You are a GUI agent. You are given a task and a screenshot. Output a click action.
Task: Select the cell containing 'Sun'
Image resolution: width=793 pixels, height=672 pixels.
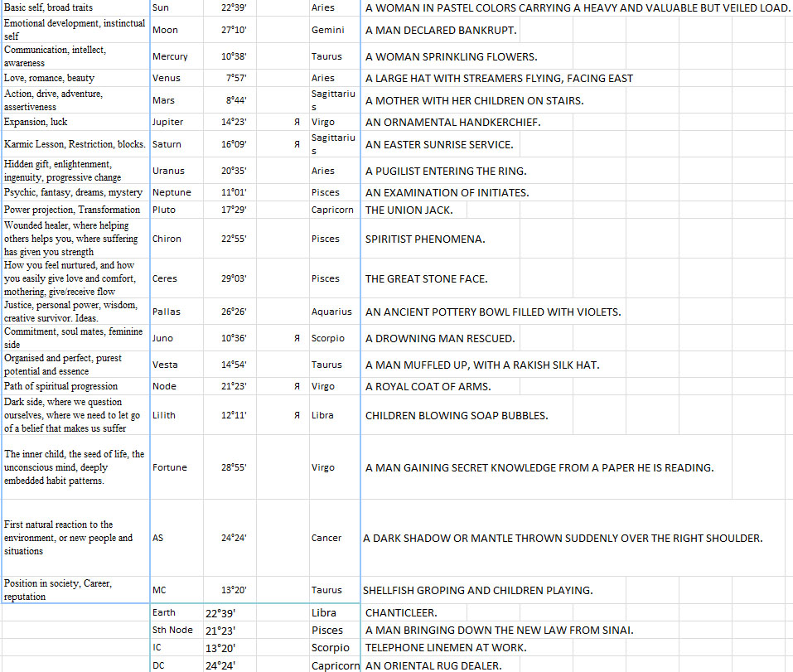pos(176,7)
